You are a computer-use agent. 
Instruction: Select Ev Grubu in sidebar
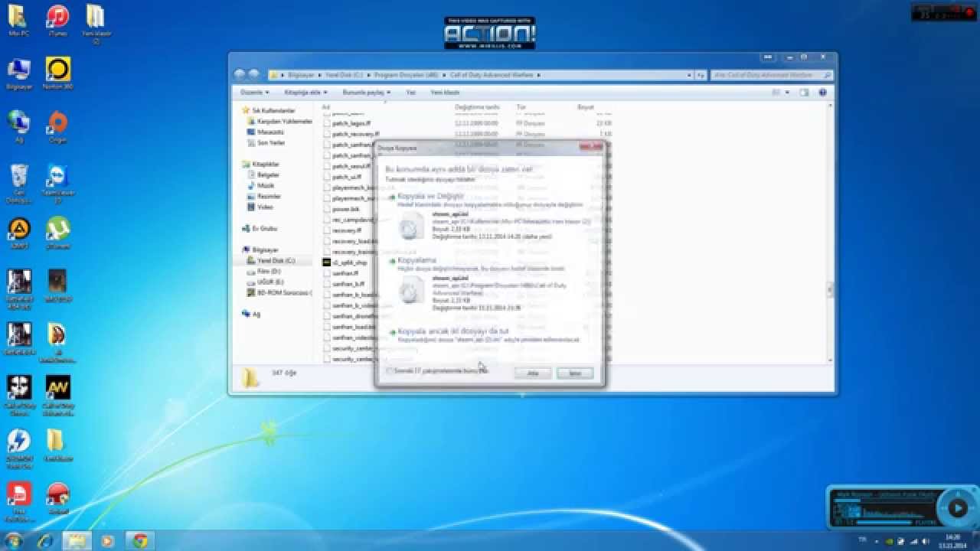click(264, 229)
